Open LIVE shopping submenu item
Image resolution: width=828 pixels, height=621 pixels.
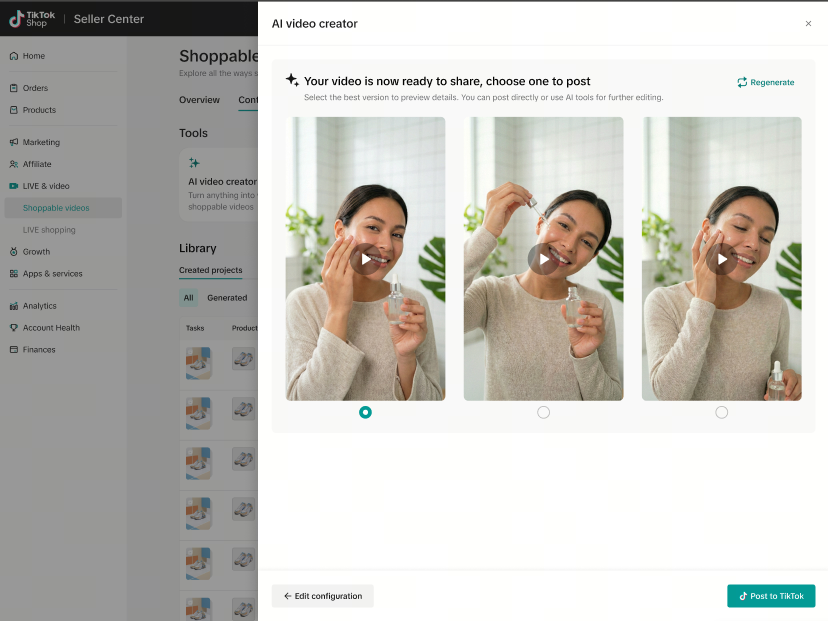pyautogui.click(x=49, y=230)
